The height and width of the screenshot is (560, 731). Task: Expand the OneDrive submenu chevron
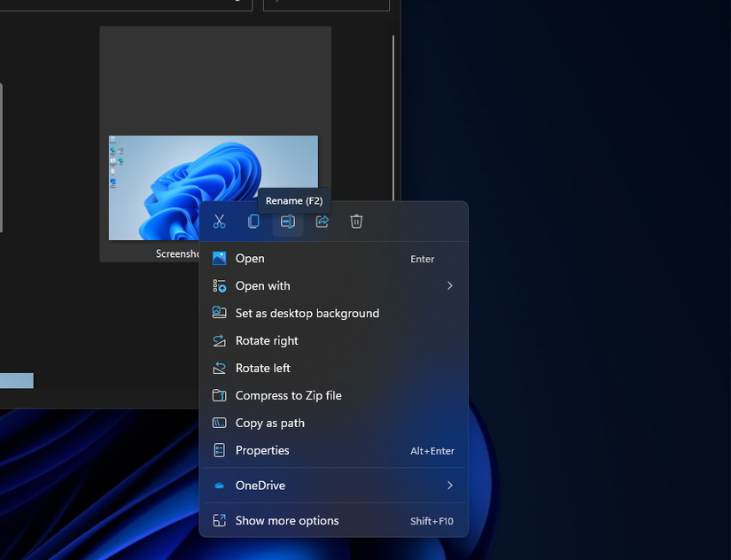click(449, 486)
